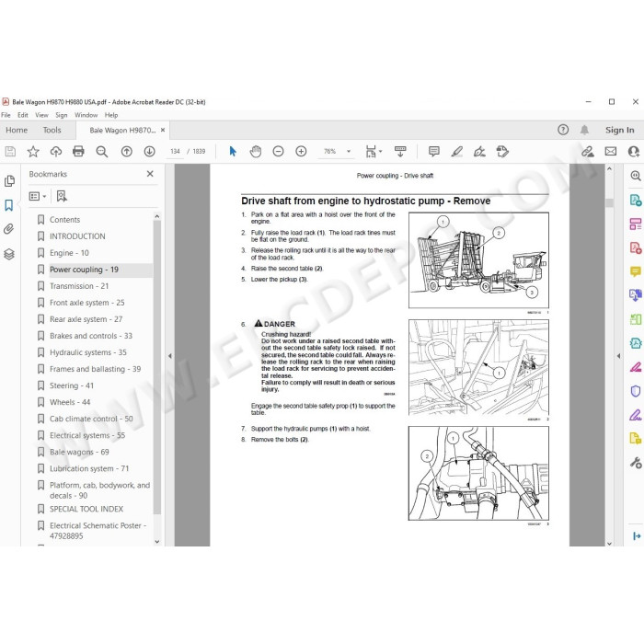Open Hydraulic systems - 35 bookmark
The image size is (644, 644).
coord(88,352)
